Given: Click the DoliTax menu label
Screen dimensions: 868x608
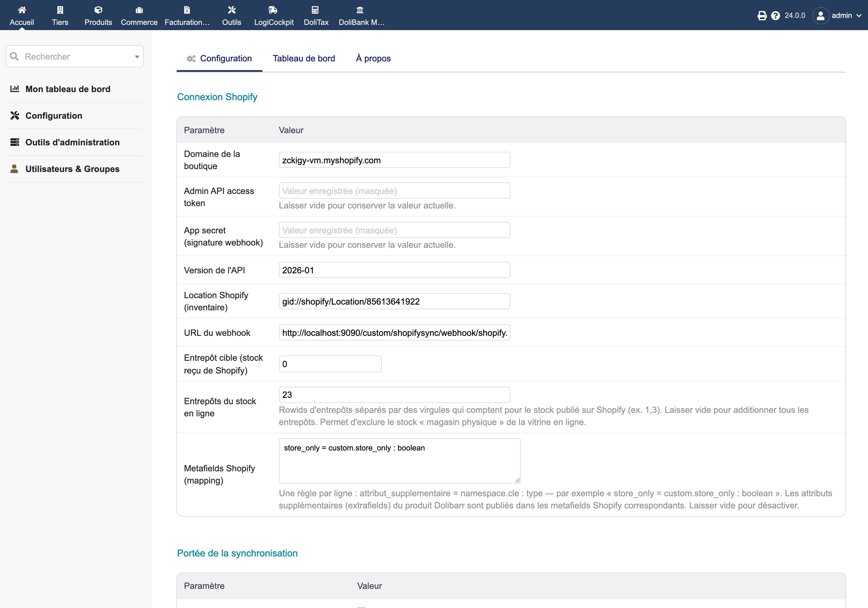Looking at the screenshot, I should tap(316, 22).
